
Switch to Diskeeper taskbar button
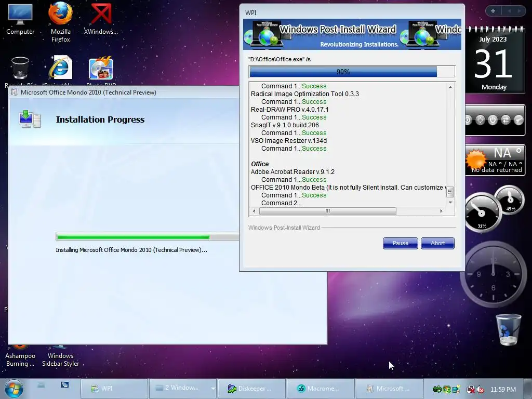pyautogui.click(x=251, y=389)
